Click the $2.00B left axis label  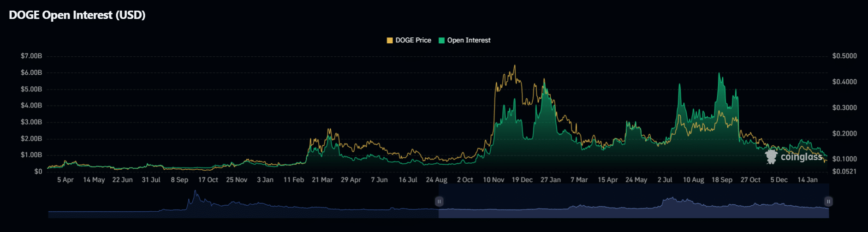pos(31,138)
